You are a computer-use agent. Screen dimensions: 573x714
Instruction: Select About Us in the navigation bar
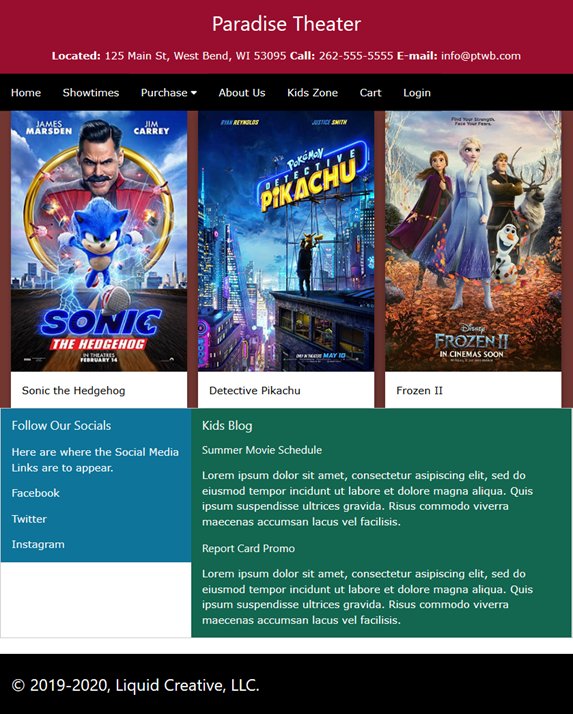[x=242, y=92]
